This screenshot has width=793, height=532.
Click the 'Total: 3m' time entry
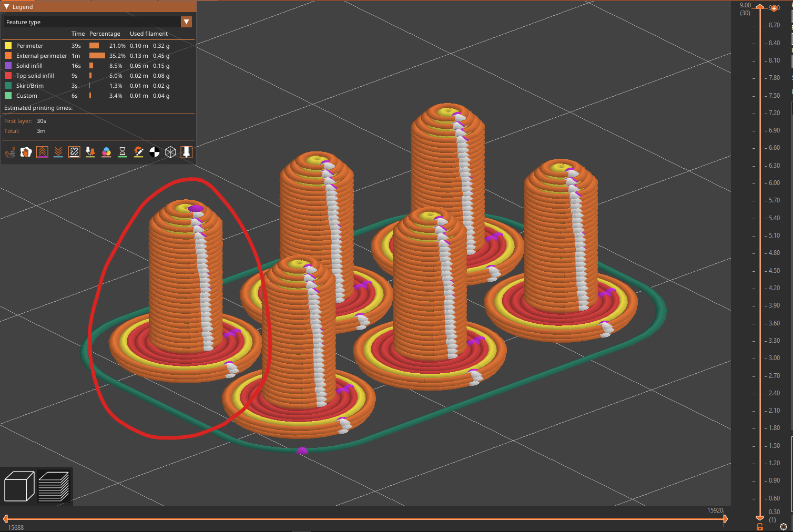click(x=25, y=131)
